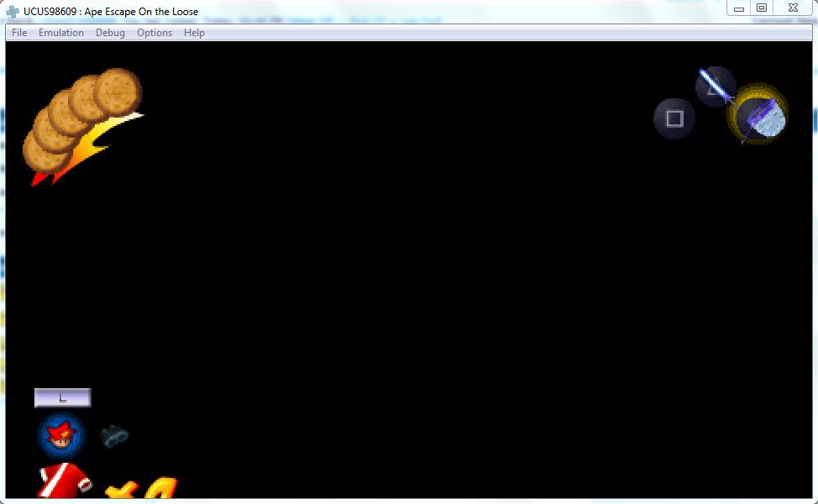Click the dim grey icon beside the portrait

113,435
